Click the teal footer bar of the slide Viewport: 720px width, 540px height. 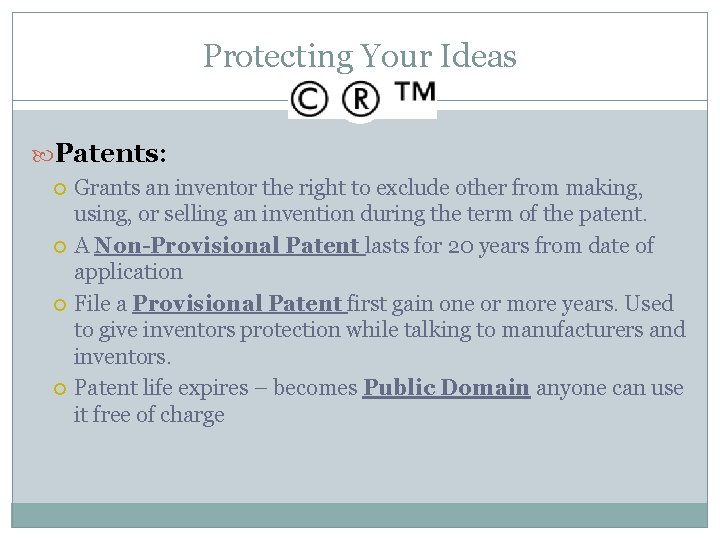pyautogui.click(x=360, y=515)
